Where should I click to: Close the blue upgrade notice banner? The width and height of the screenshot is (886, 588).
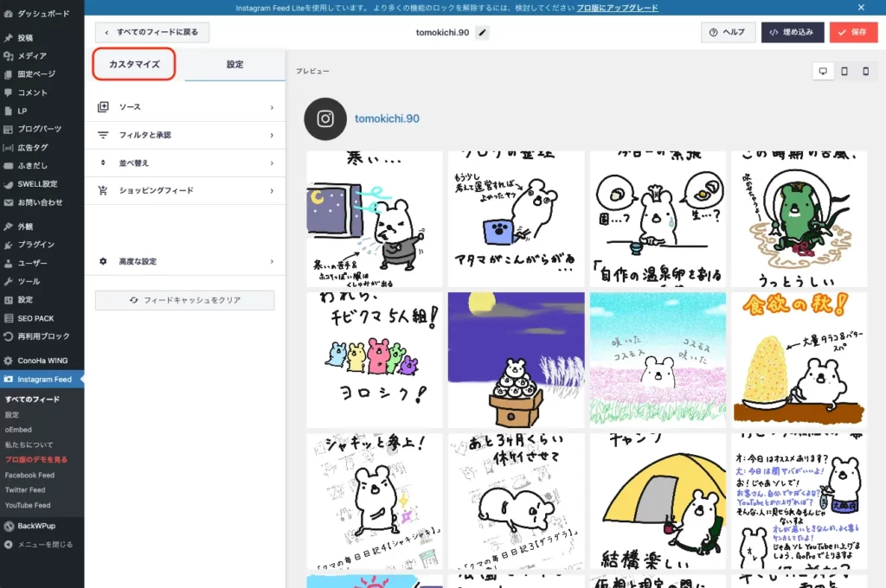(861, 7)
